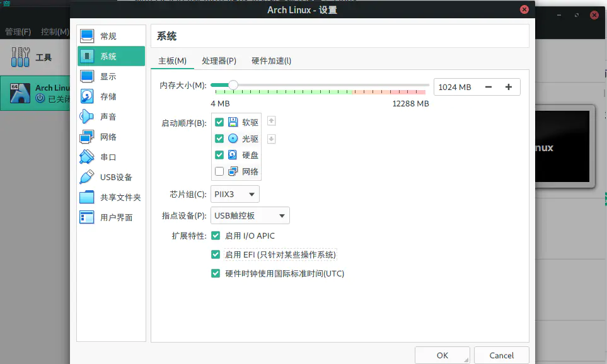Switch to the 处理器(P) tab

tap(219, 60)
